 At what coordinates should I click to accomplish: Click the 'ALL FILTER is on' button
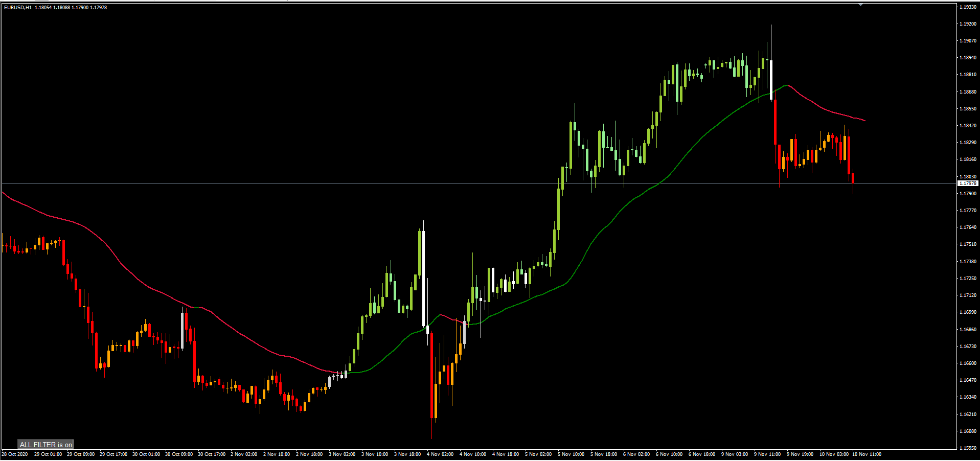pos(46,445)
